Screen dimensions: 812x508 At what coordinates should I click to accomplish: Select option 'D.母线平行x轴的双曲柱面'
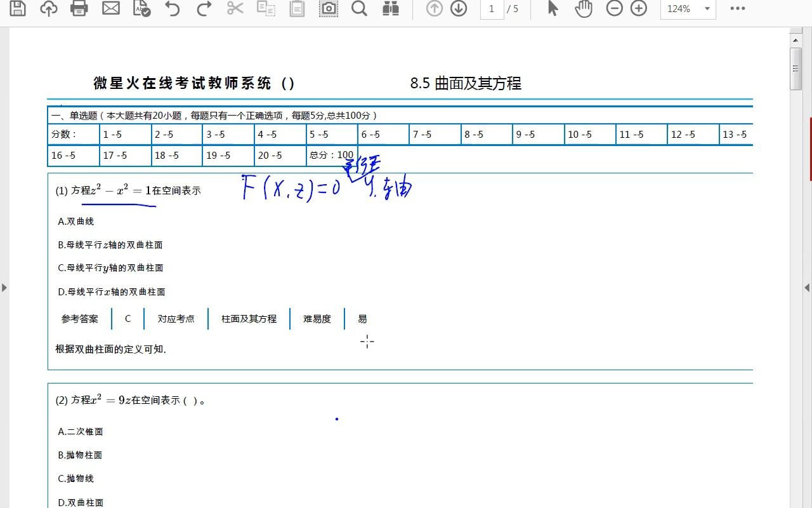tap(112, 292)
